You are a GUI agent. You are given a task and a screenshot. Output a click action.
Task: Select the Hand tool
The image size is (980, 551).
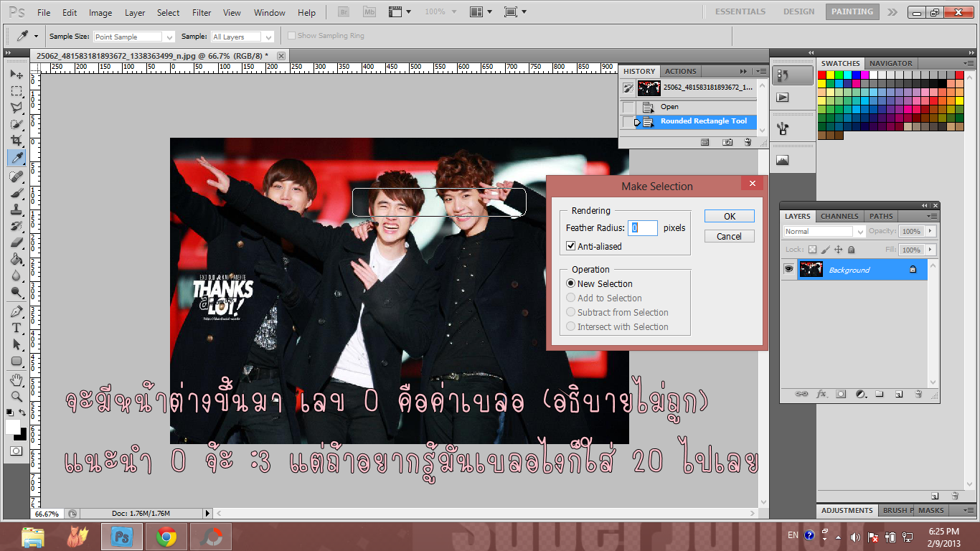tap(17, 380)
